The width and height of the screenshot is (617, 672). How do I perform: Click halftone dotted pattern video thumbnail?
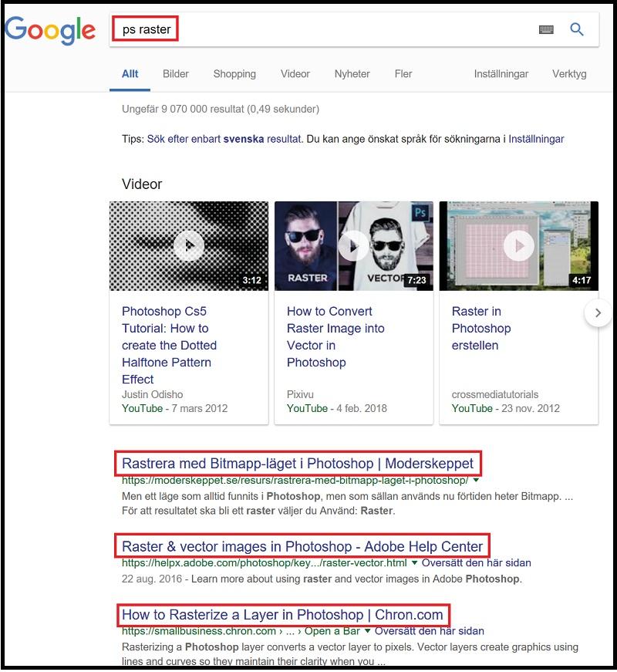[189, 246]
